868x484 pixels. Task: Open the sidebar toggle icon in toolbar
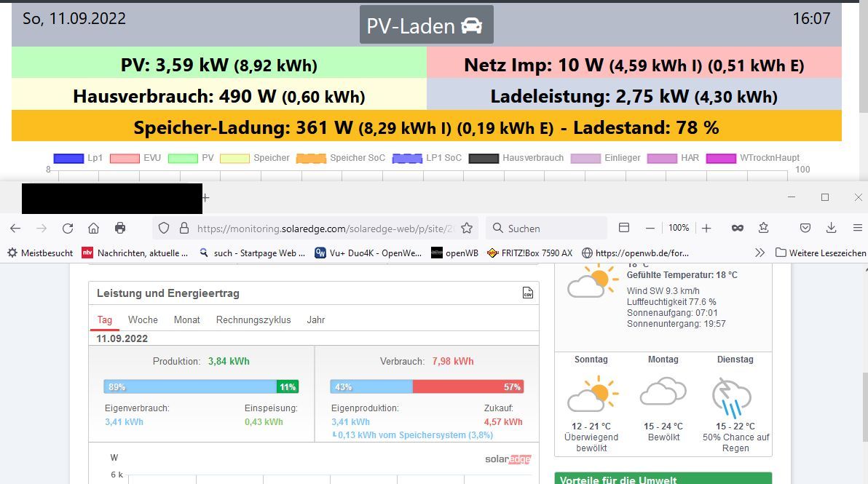tap(624, 228)
